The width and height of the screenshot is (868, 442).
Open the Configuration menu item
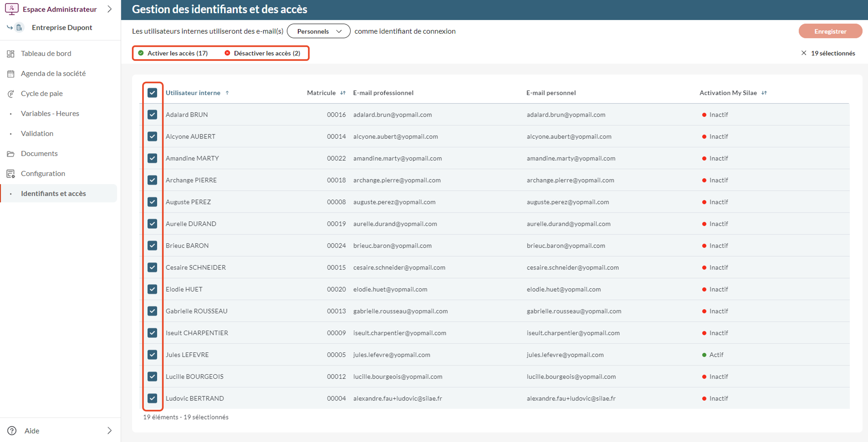tap(43, 174)
